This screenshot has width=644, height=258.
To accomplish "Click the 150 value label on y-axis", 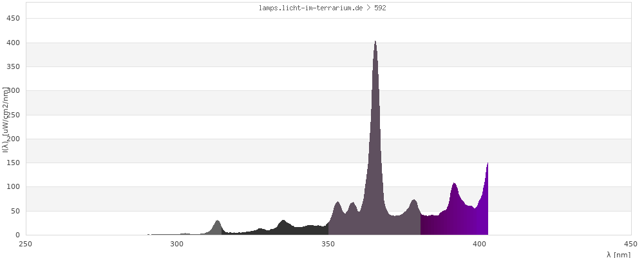I will (13, 163).
